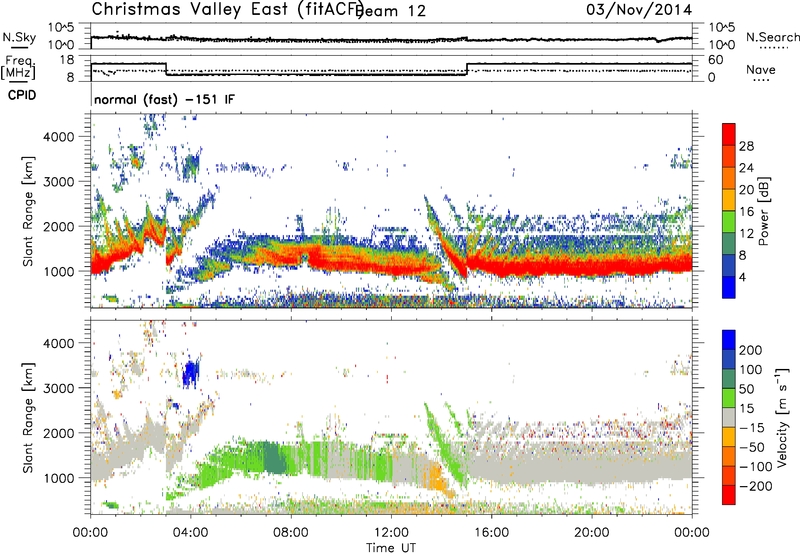The width and height of the screenshot is (800, 554).
Task: Click the '3000' tick on the velocity panel
Action: (x=59, y=388)
